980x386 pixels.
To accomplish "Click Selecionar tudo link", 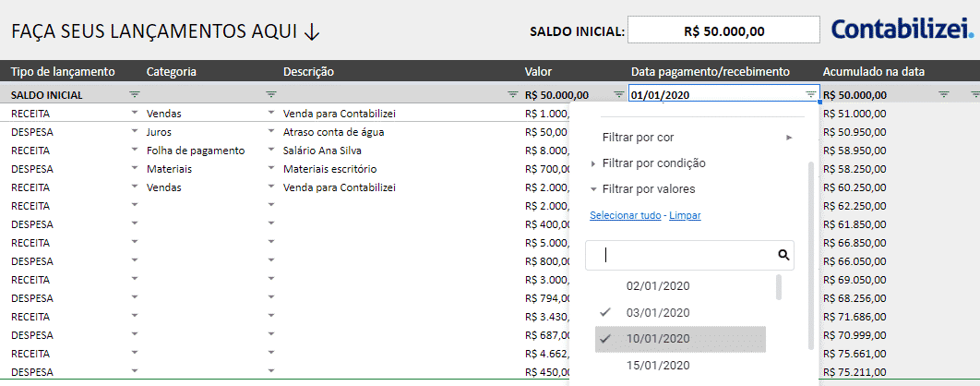I will pos(625,215).
